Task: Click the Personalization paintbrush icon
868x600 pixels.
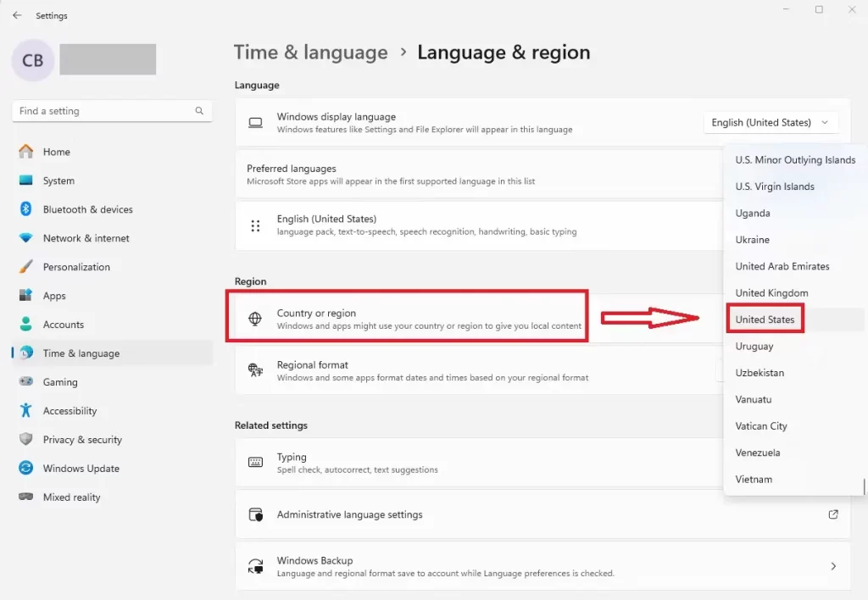Action: pyautogui.click(x=26, y=267)
